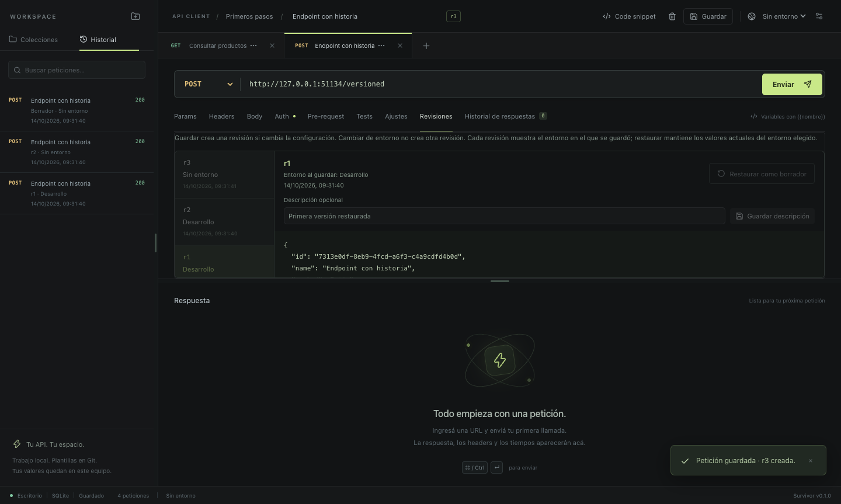
Task: Click the r3 revision badge in header
Action: [x=453, y=16]
